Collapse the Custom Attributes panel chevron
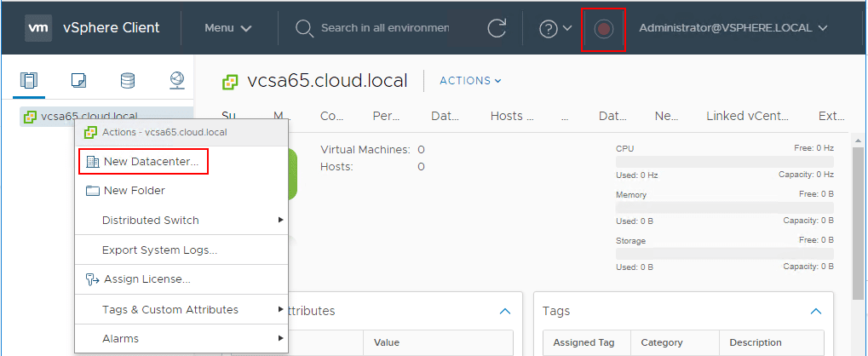Screen dimensions: 868x356 click(x=505, y=311)
